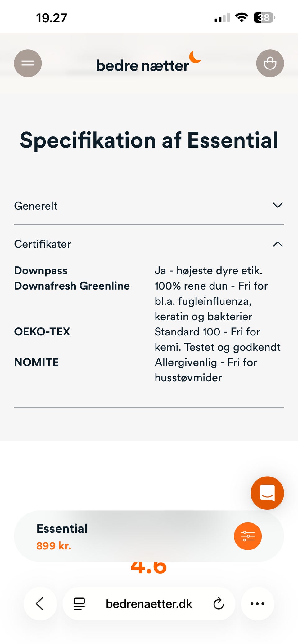
Task: Tap the NOMITE certificate label
Action: point(37,362)
